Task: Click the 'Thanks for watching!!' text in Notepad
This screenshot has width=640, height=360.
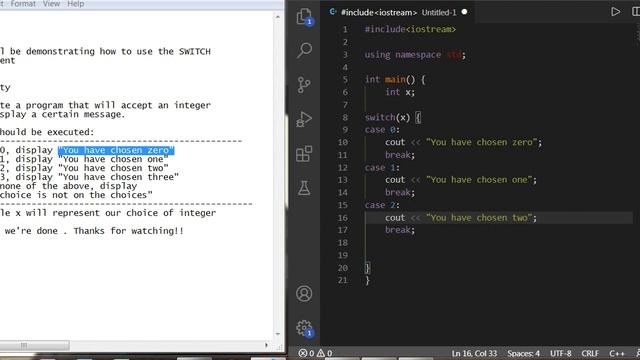Action: [129, 231]
